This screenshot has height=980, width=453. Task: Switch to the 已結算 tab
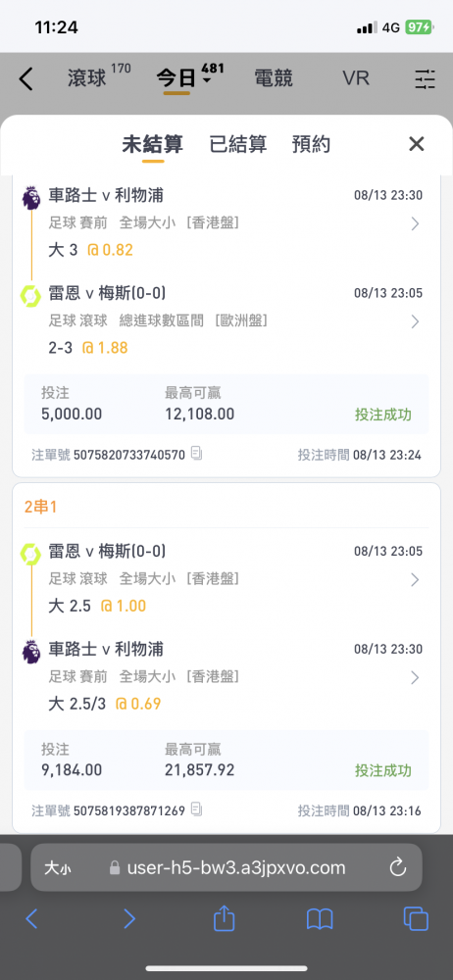pos(237,144)
